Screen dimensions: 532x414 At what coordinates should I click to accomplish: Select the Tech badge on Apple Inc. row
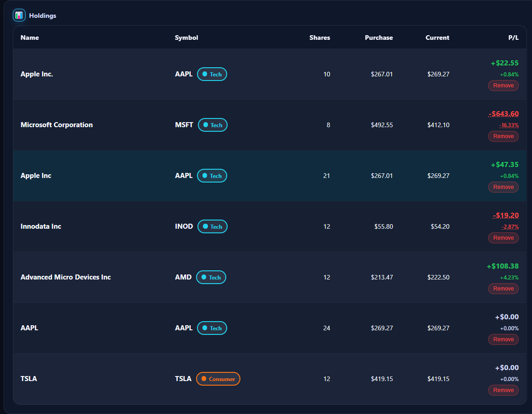click(x=212, y=74)
